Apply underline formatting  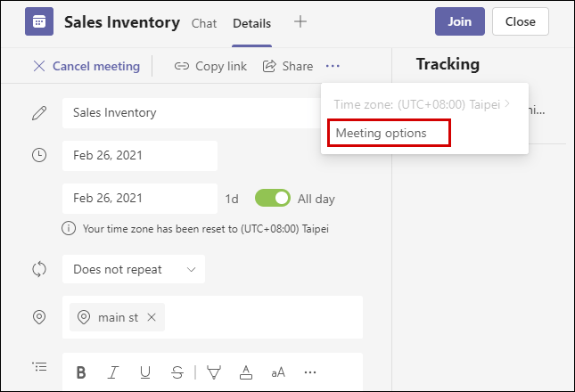point(144,372)
